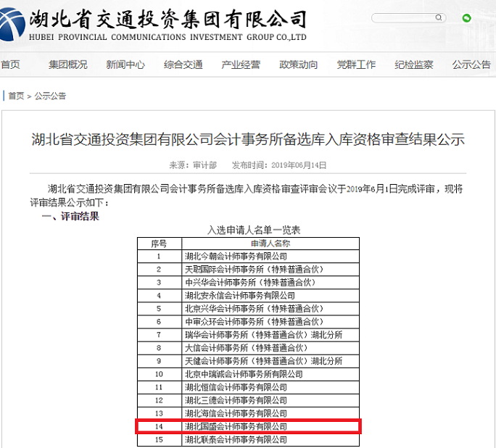Click the Hubei company name banner title
The height and width of the screenshot is (448, 496).
[x=168, y=19]
